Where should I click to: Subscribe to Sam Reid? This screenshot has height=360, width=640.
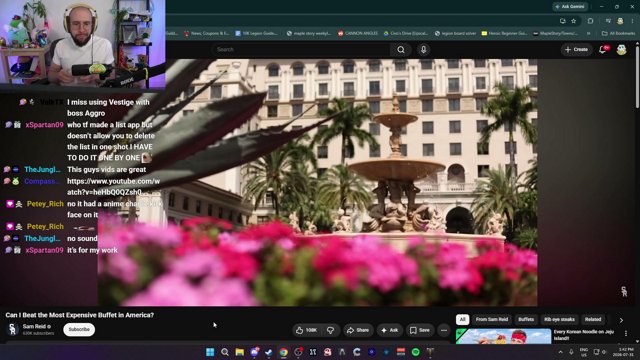click(79, 329)
